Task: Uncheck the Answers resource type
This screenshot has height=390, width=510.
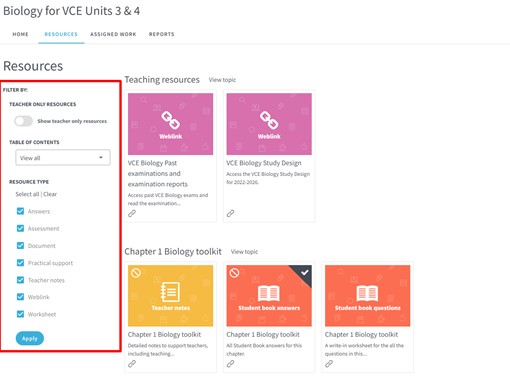Action: [20, 211]
